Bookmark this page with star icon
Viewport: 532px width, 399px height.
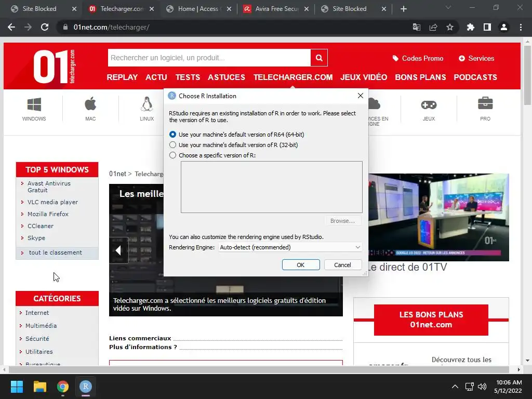(x=450, y=27)
